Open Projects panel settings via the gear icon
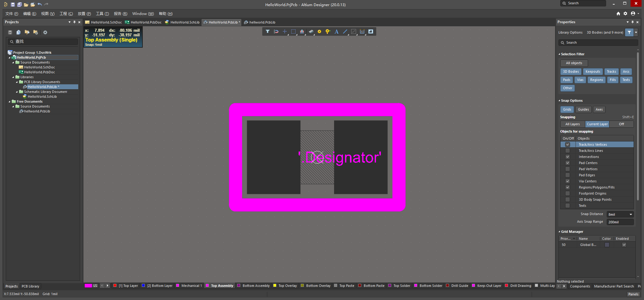 click(x=45, y=32)
